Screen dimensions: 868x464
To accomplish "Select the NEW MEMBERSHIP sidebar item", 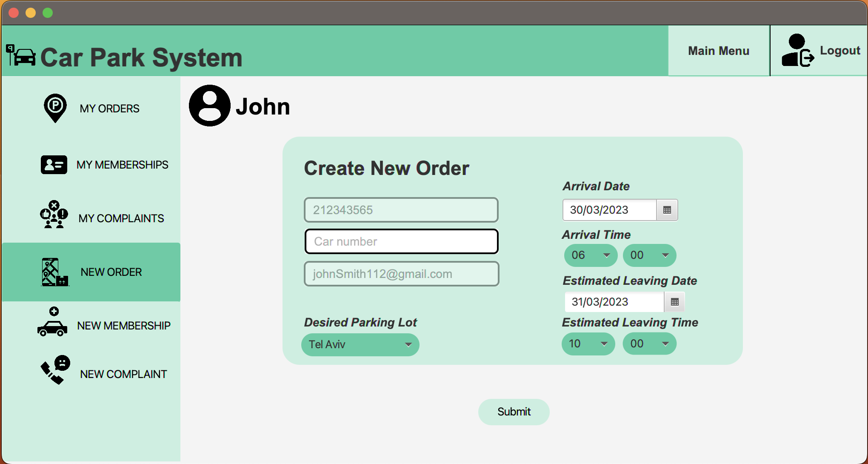I will pos(123,326).
